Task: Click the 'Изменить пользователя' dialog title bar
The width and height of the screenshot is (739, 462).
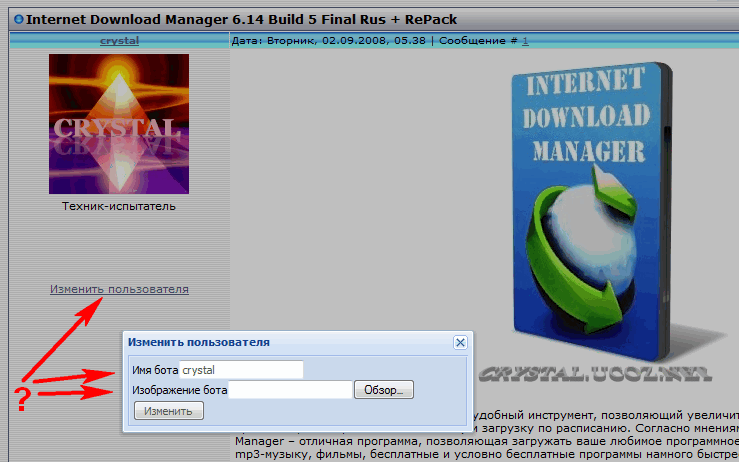Action: point(297,343)
